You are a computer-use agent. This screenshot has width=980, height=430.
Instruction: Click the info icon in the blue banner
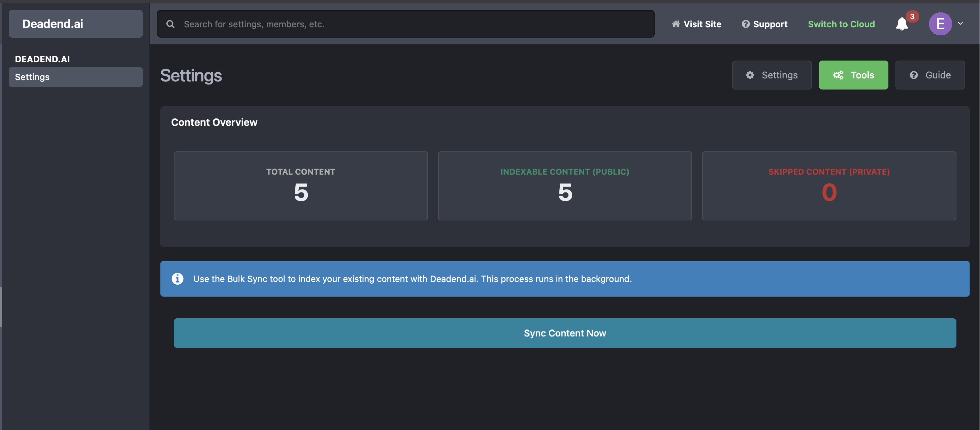click(x=177, y=279)
